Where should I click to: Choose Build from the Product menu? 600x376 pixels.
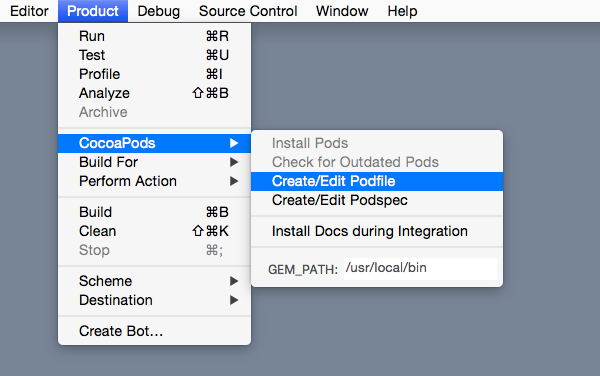click(x=155, y=212)
